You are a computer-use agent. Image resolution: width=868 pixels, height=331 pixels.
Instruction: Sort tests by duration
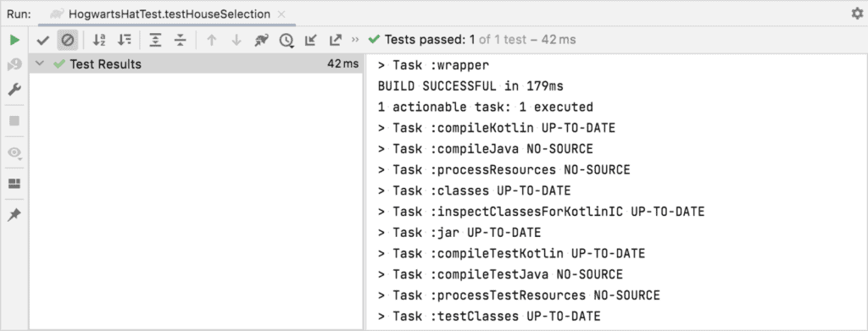(125, 40)
